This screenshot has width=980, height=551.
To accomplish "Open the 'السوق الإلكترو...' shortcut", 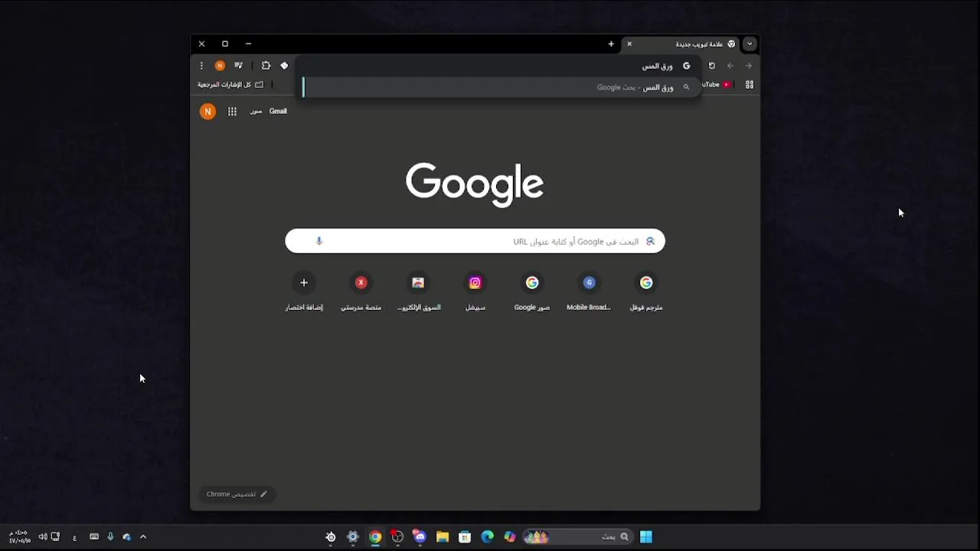I will 418,292.
